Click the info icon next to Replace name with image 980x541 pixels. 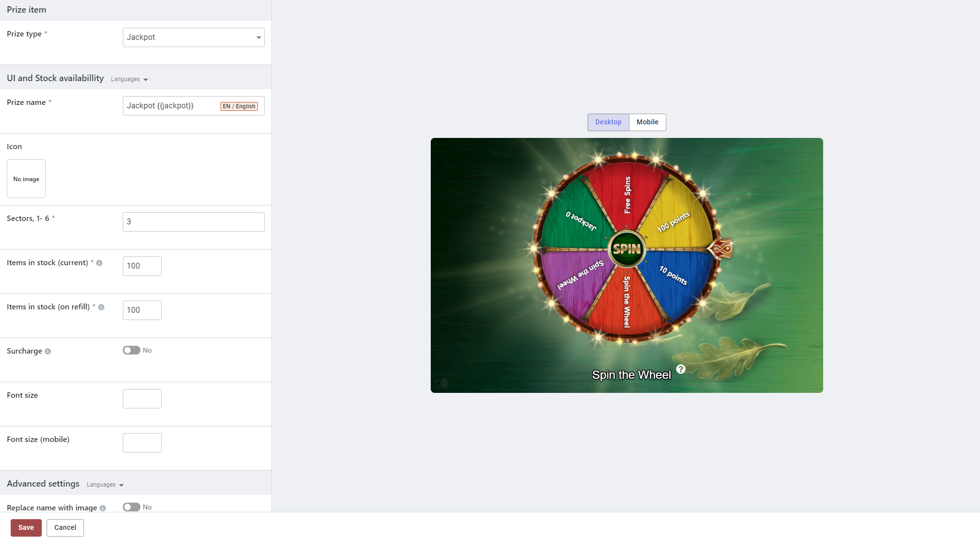tap(102, 508)
